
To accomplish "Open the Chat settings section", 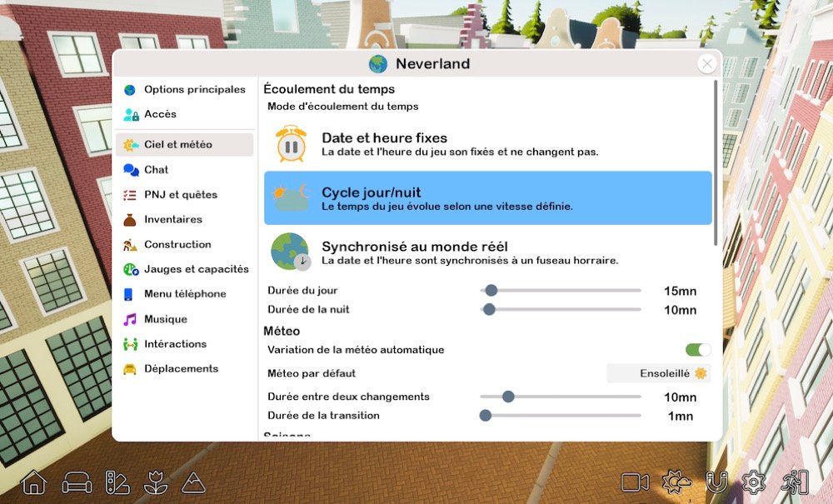I will (156, 170).
